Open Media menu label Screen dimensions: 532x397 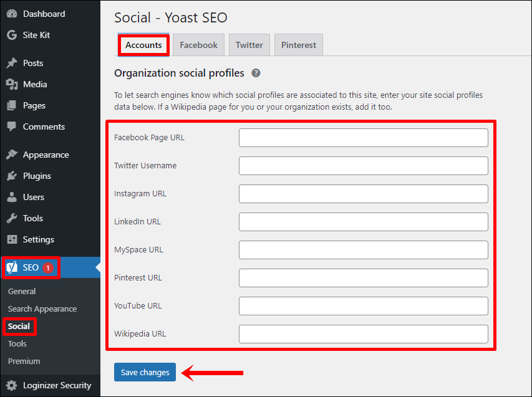(x=35, y=84)
